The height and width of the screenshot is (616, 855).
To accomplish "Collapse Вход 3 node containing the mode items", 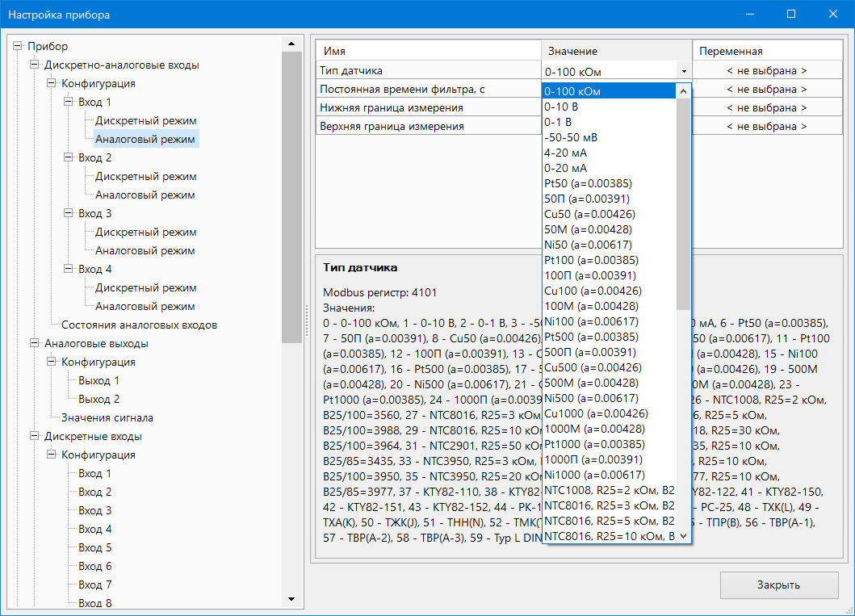I will 68,213.
